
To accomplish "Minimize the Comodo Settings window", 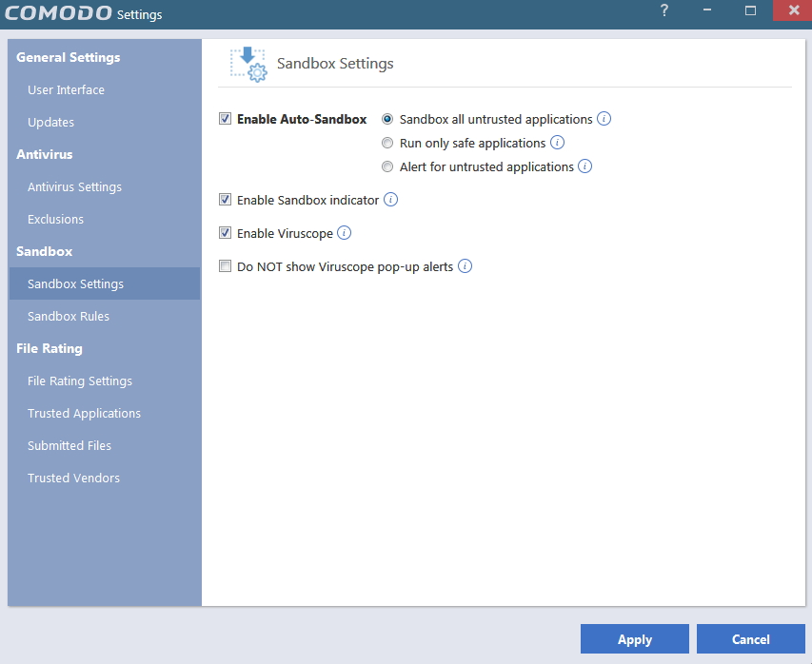I will 707,10.
